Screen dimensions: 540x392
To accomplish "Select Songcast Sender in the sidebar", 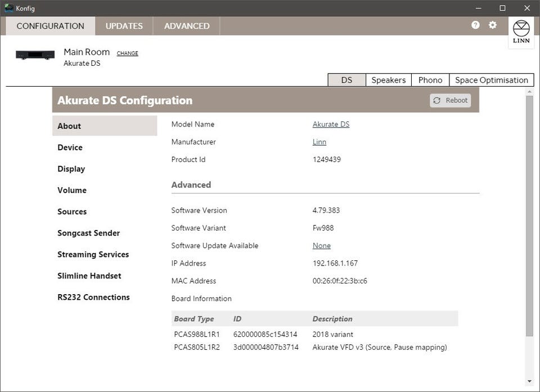I will coord(88,233).
